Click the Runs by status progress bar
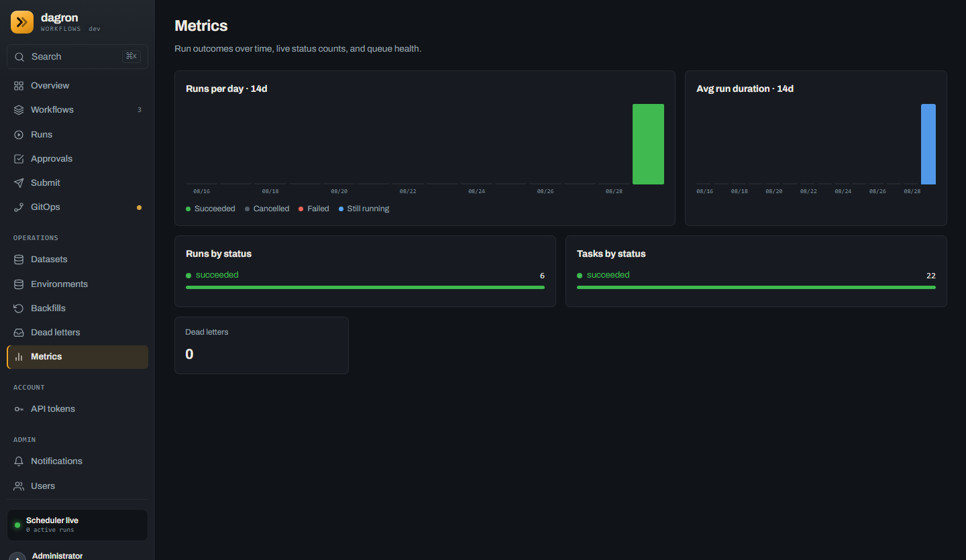Viewport: 966px width, 560px height. click(365, 287)
